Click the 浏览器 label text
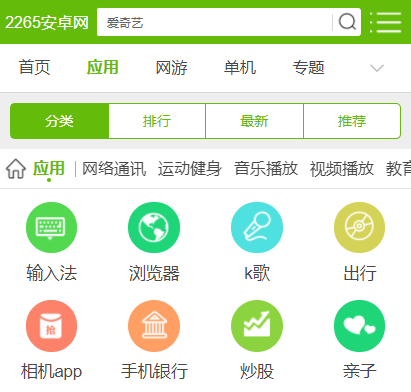The image size is (411, 392). coord(154,273)
